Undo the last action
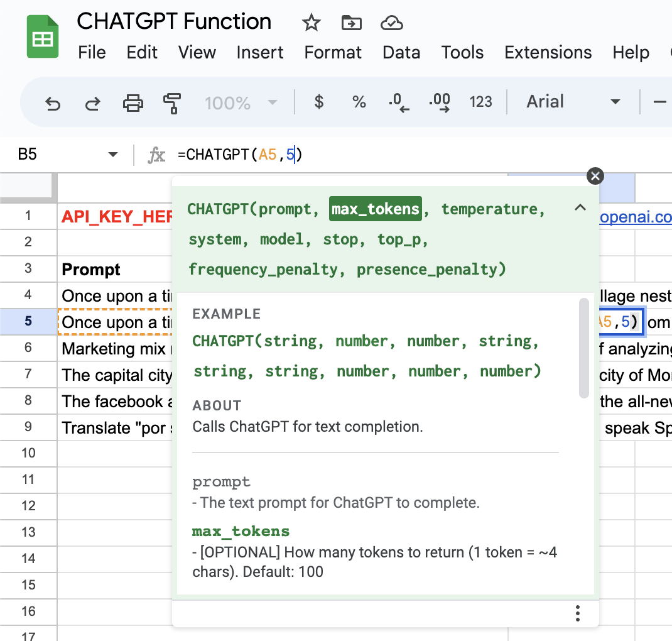The width and height of the screenshot is (672, 641). pos(53,103)
